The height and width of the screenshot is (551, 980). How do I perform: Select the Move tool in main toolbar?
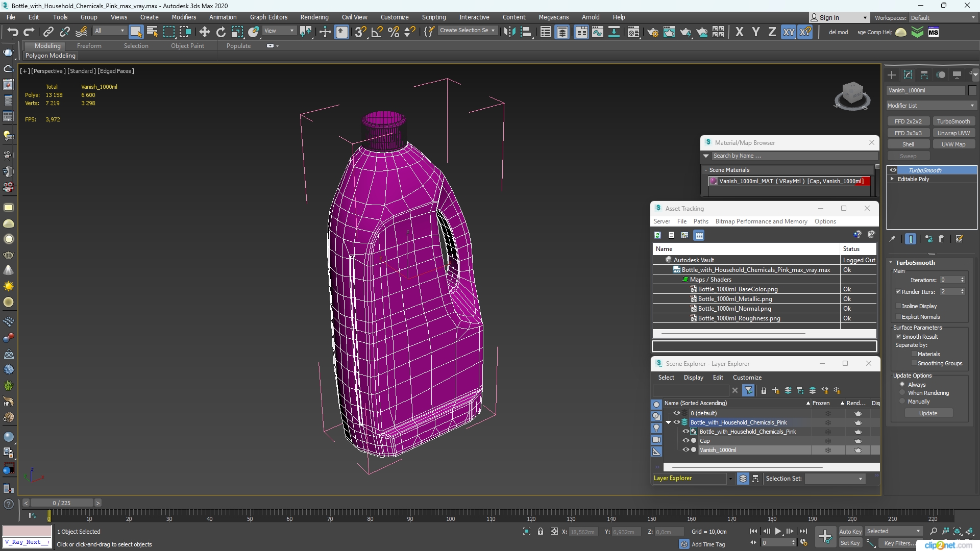click(x=204, y=32)
